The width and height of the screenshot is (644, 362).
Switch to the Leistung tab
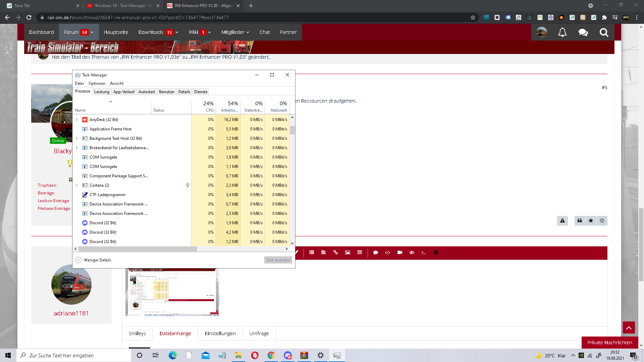click(x=102, y=92)
